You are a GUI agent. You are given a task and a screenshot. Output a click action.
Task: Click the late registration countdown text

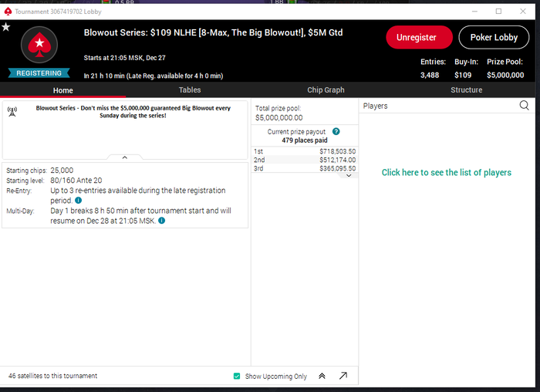click(154, 76)
